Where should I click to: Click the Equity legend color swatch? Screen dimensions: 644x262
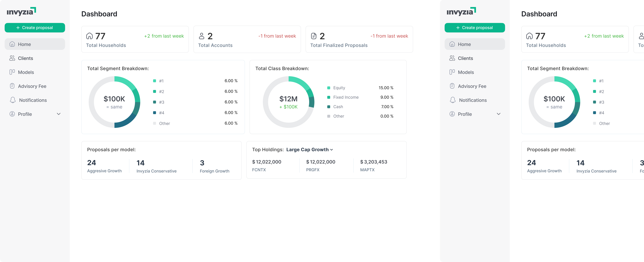pos(328,88)
